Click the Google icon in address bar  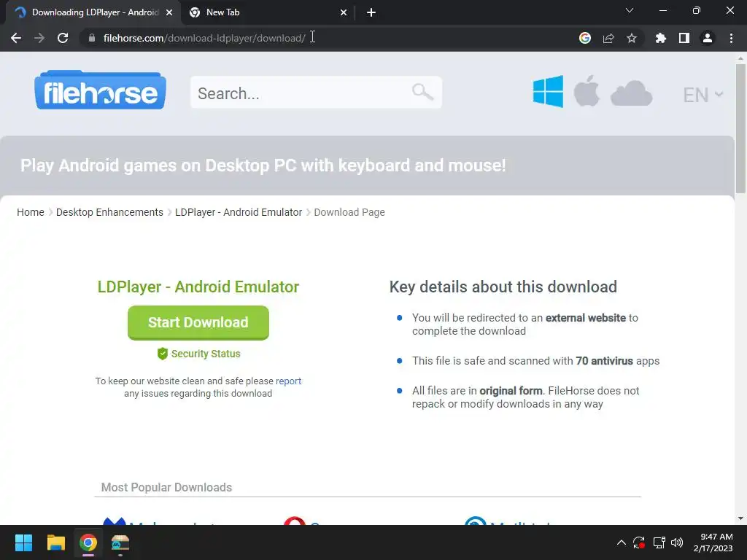click(585, 38)
